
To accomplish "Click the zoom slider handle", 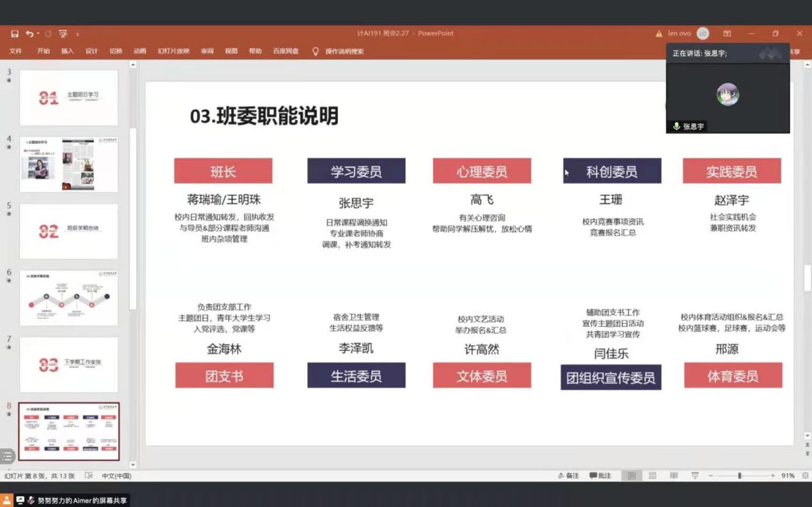I will pyautogui.click(x=740, y=476).
